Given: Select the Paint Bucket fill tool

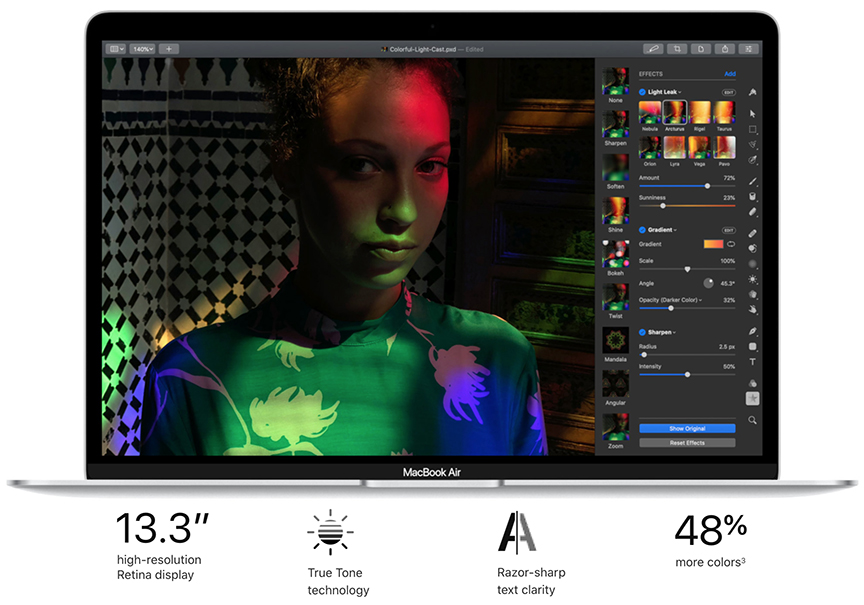Looking at the screenshot, I should tap(752, 196).
